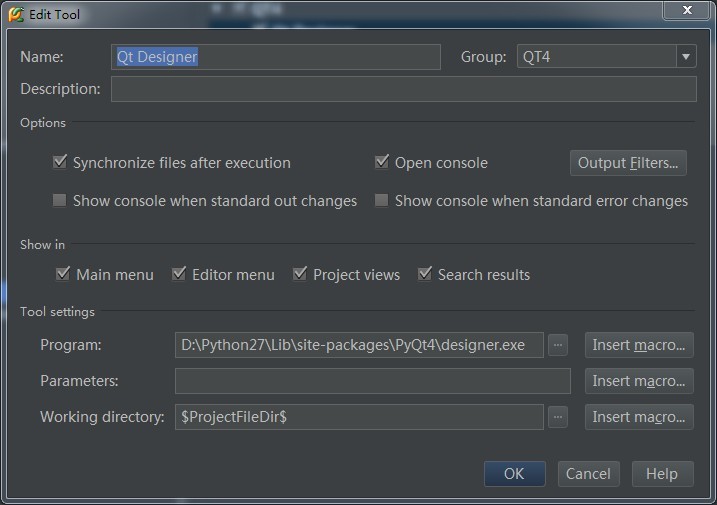The width and height of the screenshot is (717, 505).
Task: Toggle the Editor menu checkbox
Action: (x=179, y=274)
